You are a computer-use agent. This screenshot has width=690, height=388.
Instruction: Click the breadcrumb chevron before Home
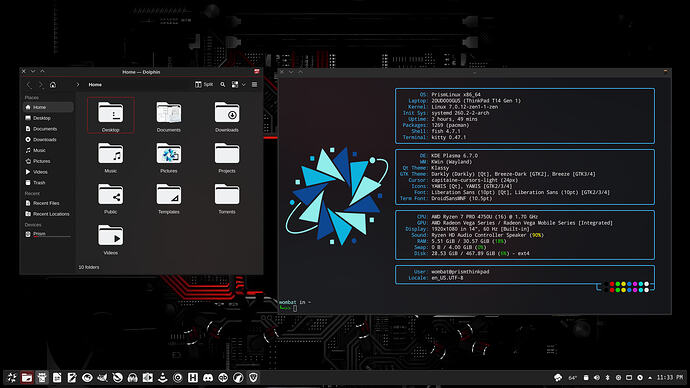77,84
